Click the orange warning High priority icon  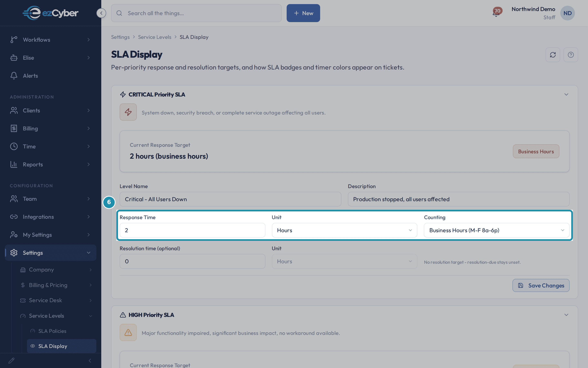[x=128, y=332]
